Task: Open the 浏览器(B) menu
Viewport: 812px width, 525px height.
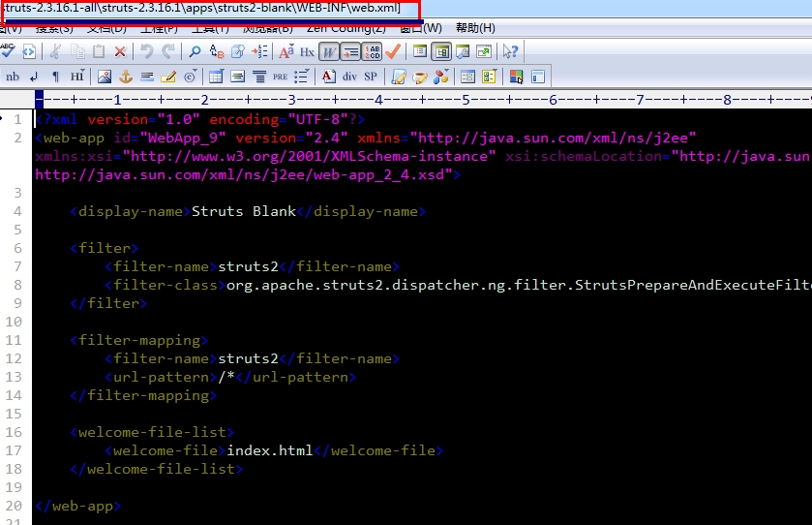Action: click(268, 28)
